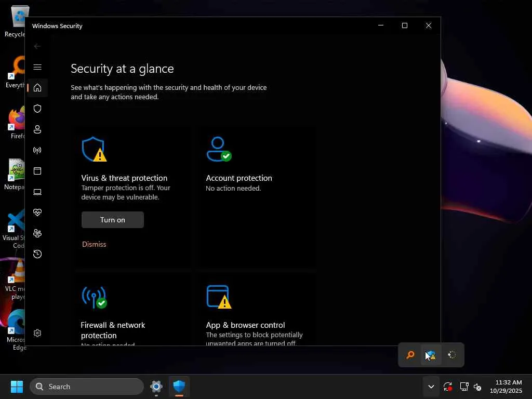
Task: Click the Windows Security tray overflow icon
Action: 431,355
